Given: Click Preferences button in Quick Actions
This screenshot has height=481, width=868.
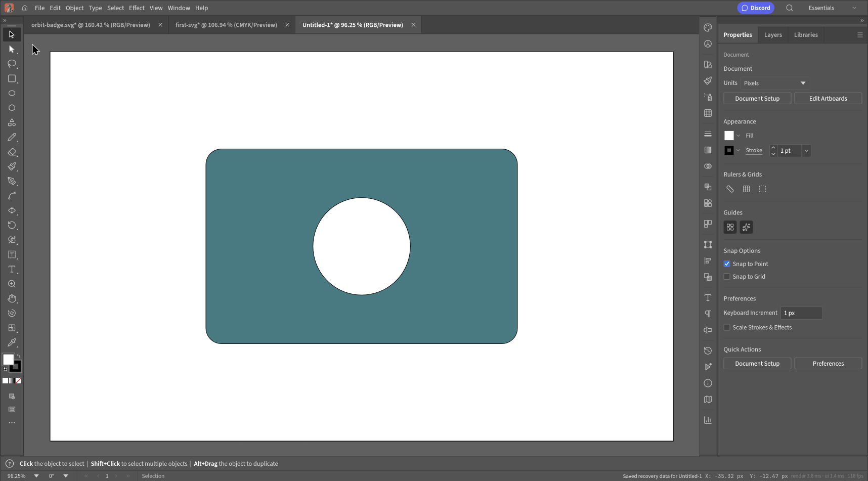Looking at the screenshot, I should (x=828, y=364).
